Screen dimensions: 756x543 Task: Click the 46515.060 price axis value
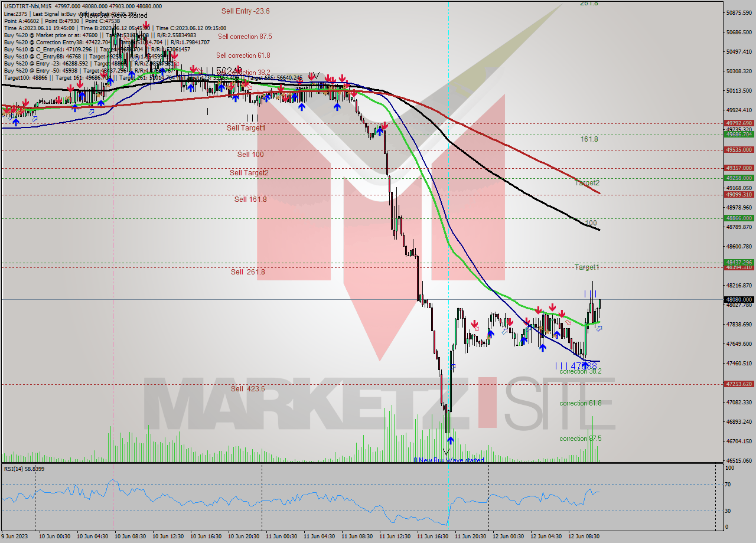pos(739,461)
